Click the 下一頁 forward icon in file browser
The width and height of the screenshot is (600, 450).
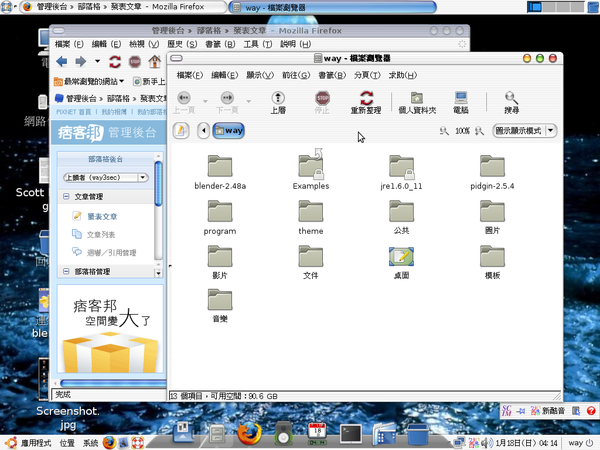227,103
